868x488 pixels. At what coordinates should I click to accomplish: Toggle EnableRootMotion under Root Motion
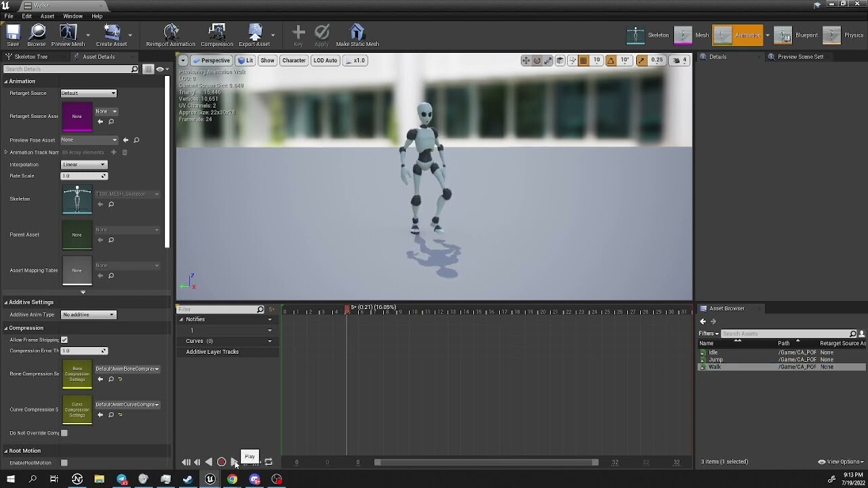(x=64, y=462)
